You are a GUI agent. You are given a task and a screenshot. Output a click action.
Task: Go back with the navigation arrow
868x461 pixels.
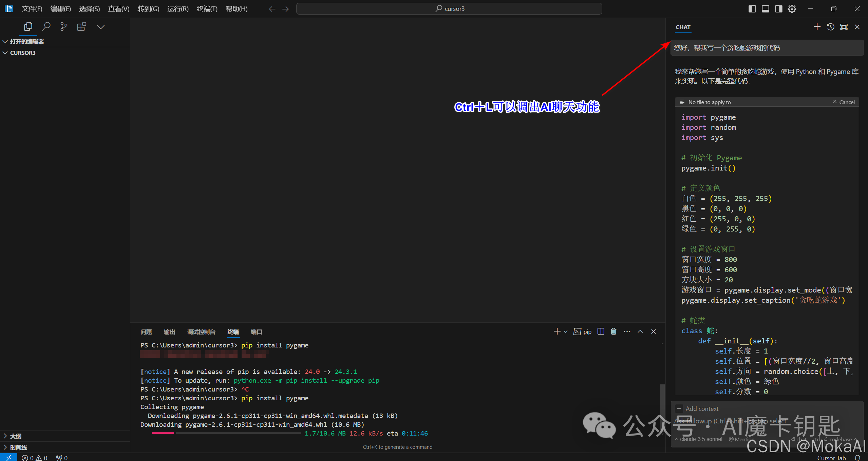pos(272,9)
